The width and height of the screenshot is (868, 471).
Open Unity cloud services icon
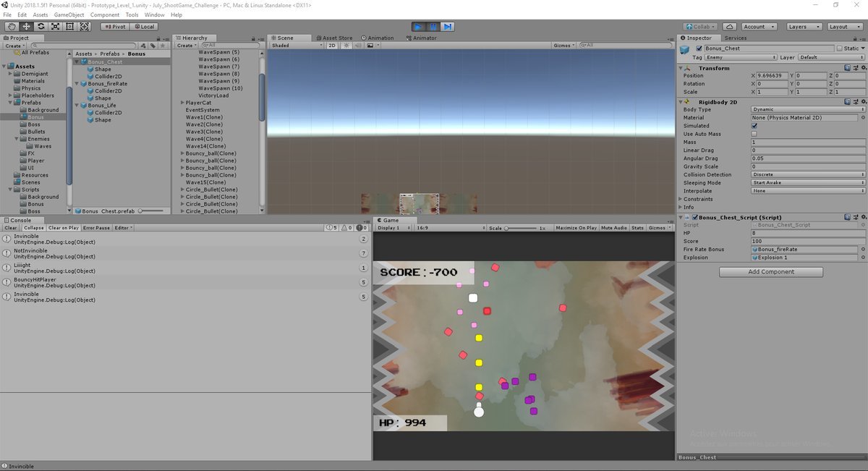[x=728, y=27]
